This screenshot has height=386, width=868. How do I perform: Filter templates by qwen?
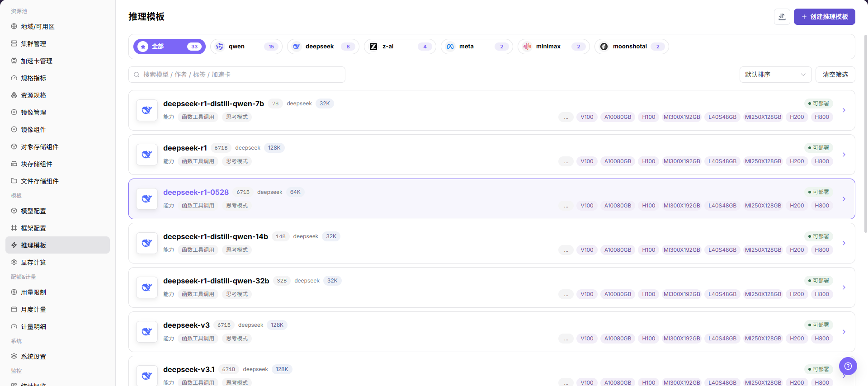[246, 47]
